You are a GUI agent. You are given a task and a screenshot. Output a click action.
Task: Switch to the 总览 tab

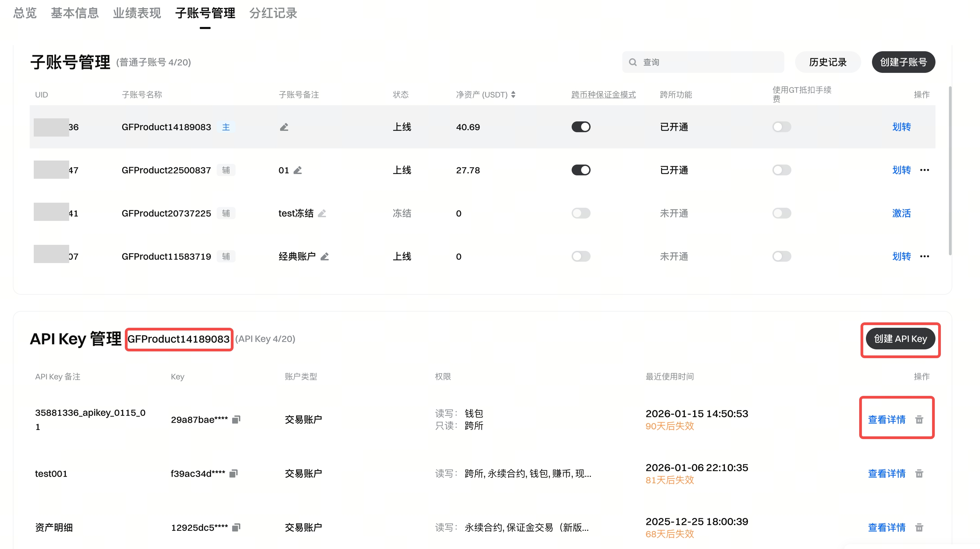[x=24, y=13]
